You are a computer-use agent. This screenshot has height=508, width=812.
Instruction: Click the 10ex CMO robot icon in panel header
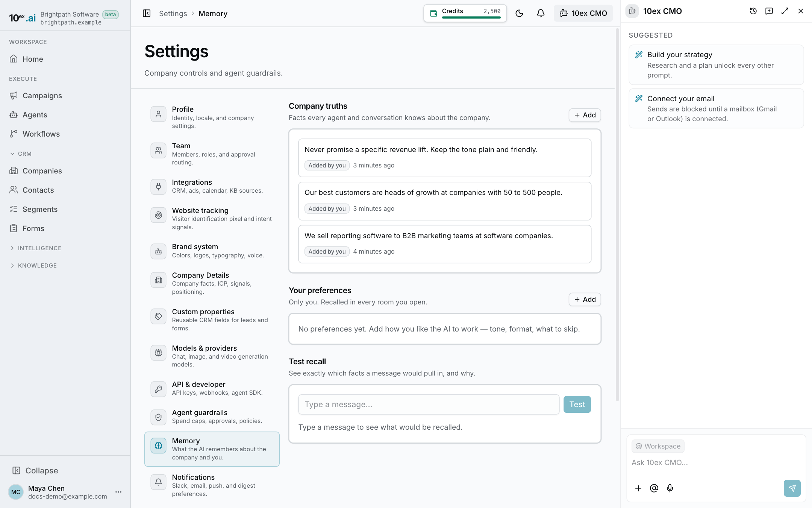(632, 11)
